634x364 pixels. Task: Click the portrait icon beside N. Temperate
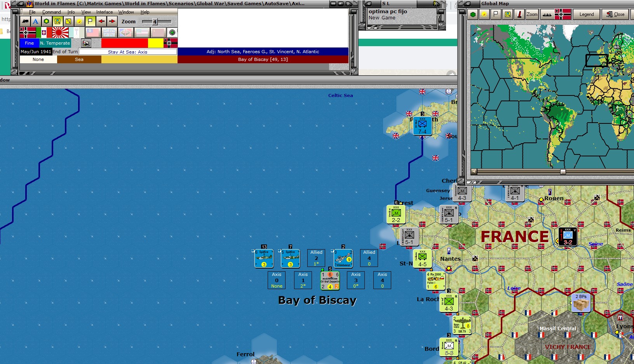tap(86, 43)
